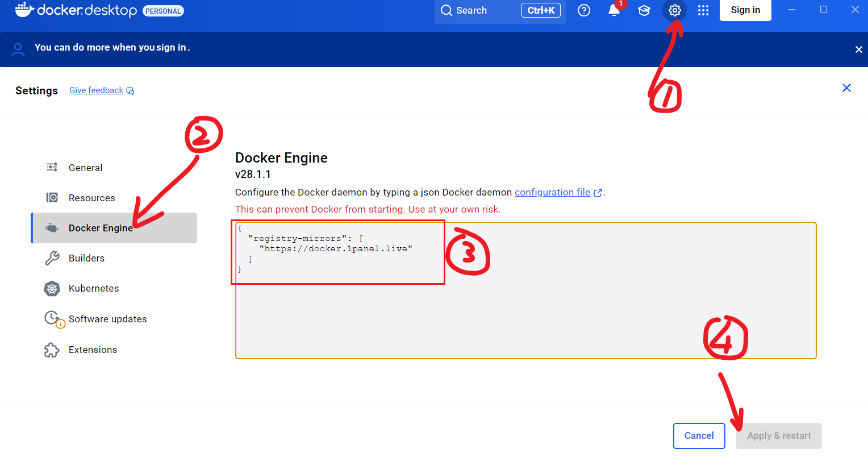Click Apply & restart button

point(778,435)
